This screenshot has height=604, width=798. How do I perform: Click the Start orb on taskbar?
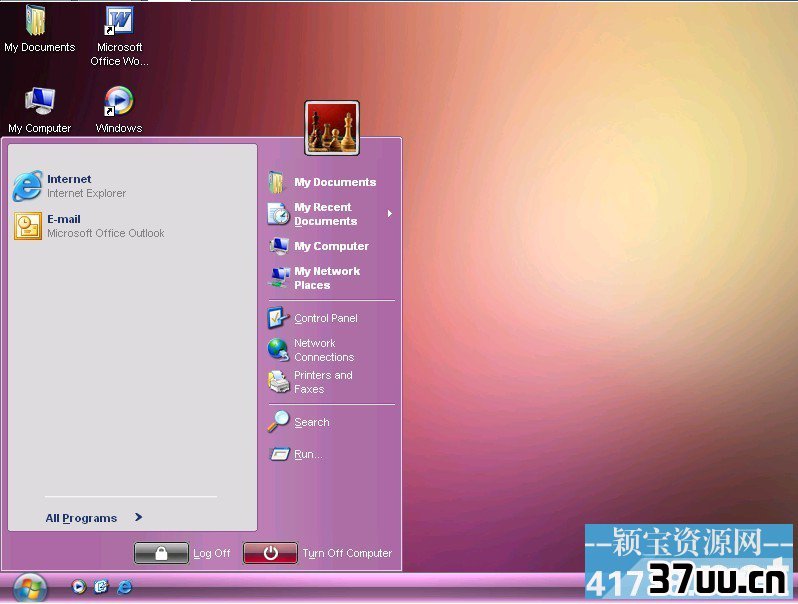click(x=30, y=588)
